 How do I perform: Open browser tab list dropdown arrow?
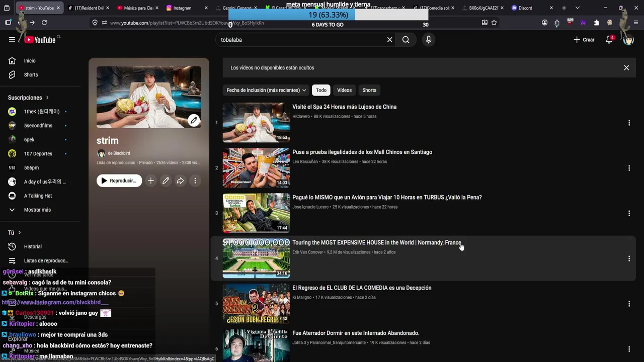point(577,8)
